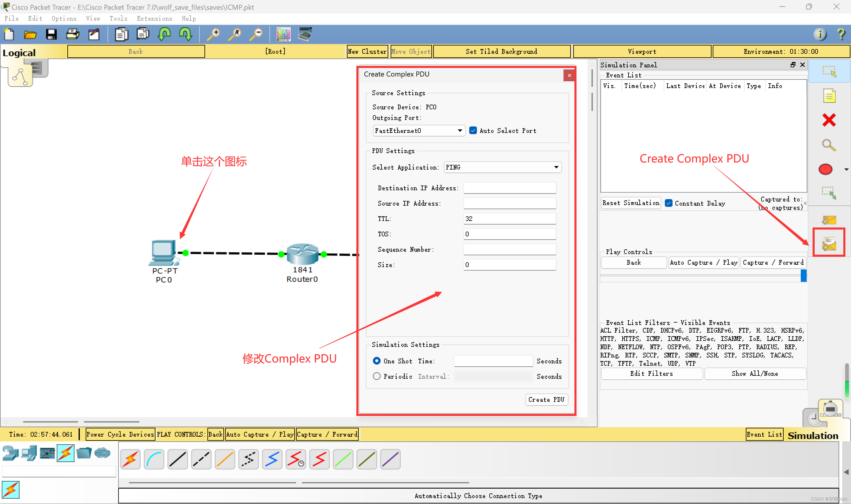Image resolution: width=851 pixels, height=504 pixels.
Task: Choose the Resize Shape tool
Action: [829, 193]
